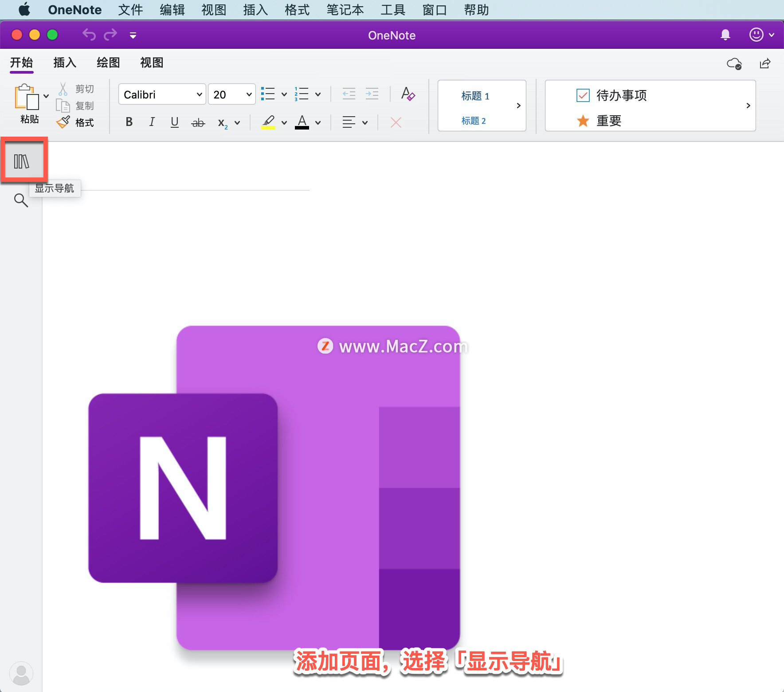Open the 帮助 menu
The height and width of the screenshot is (692, 784).
point(476,10)
